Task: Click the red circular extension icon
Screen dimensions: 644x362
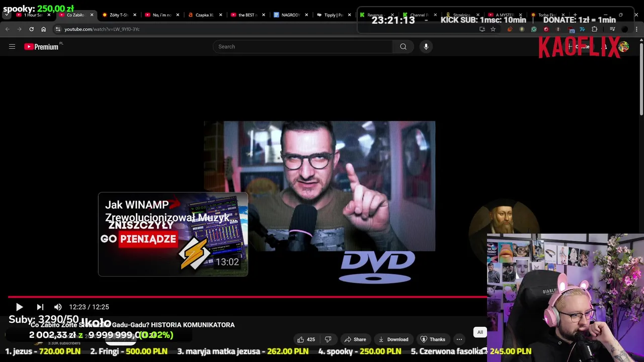Action: click(x=546, y=29)
